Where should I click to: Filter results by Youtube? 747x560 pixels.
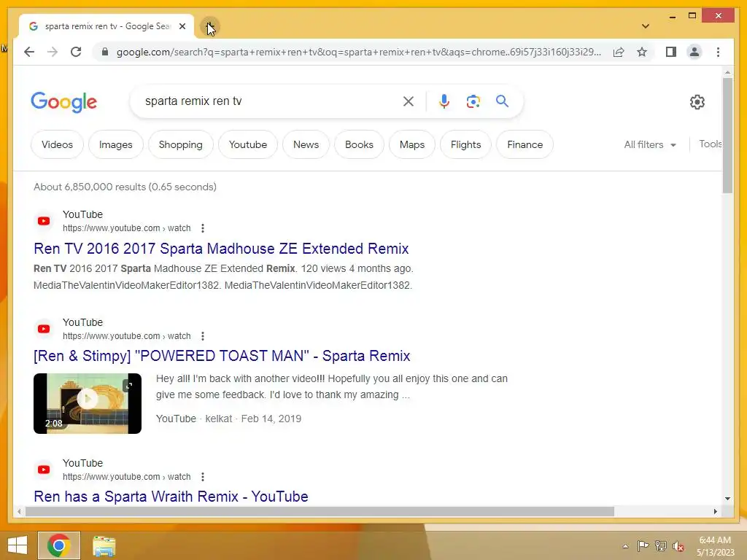coord(248,145)
